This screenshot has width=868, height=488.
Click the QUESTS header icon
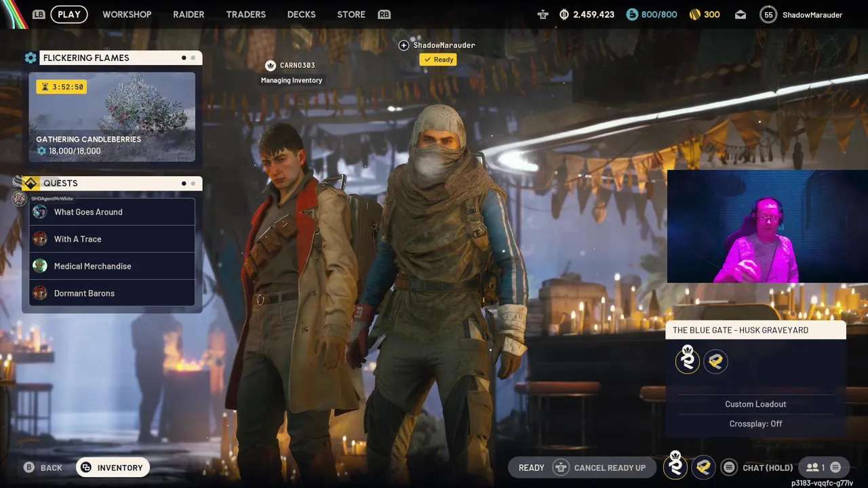[x=31, y=183]
